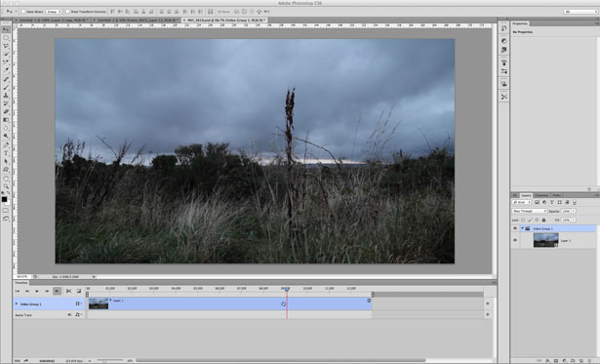
Task: Mute the Audio Track speaker icon
Action: (69, 314)
